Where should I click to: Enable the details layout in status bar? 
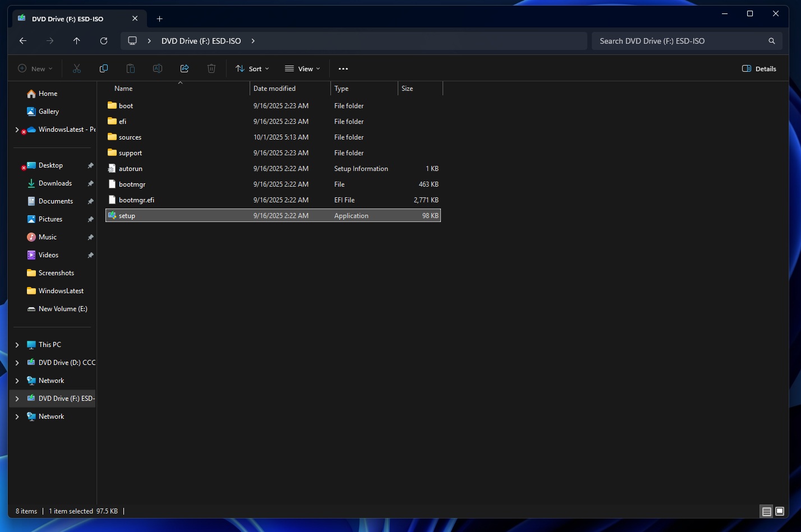pyautogui.click(x=766, y=511)
